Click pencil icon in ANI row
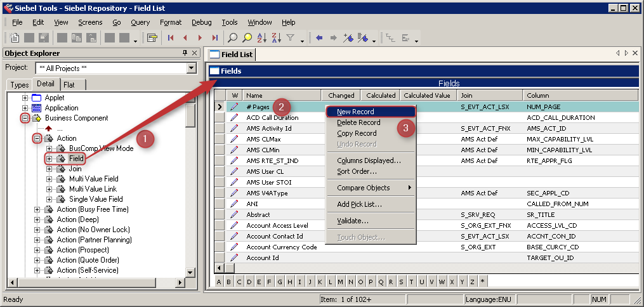Screen dimensions: 644x307 (x=234, y=204)
